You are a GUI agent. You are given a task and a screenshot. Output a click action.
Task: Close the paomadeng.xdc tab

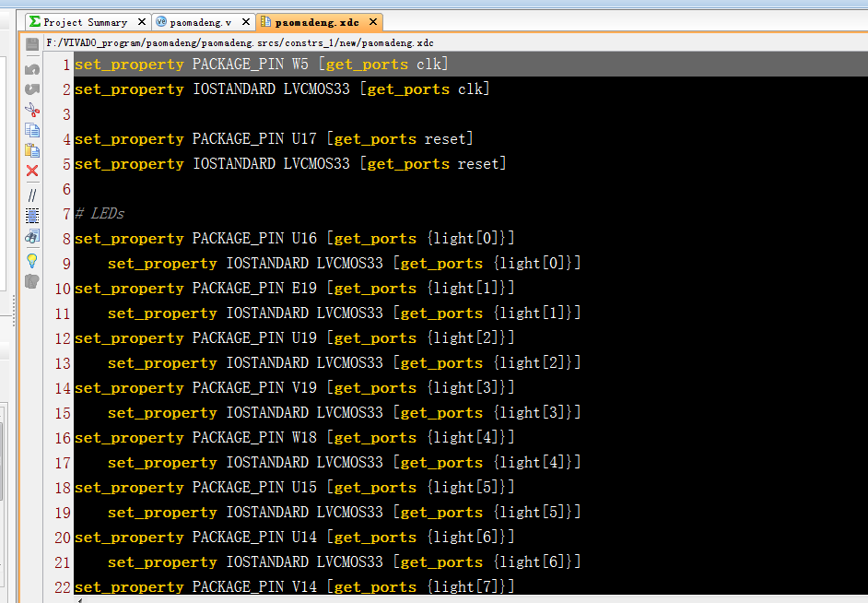(374, 21)
